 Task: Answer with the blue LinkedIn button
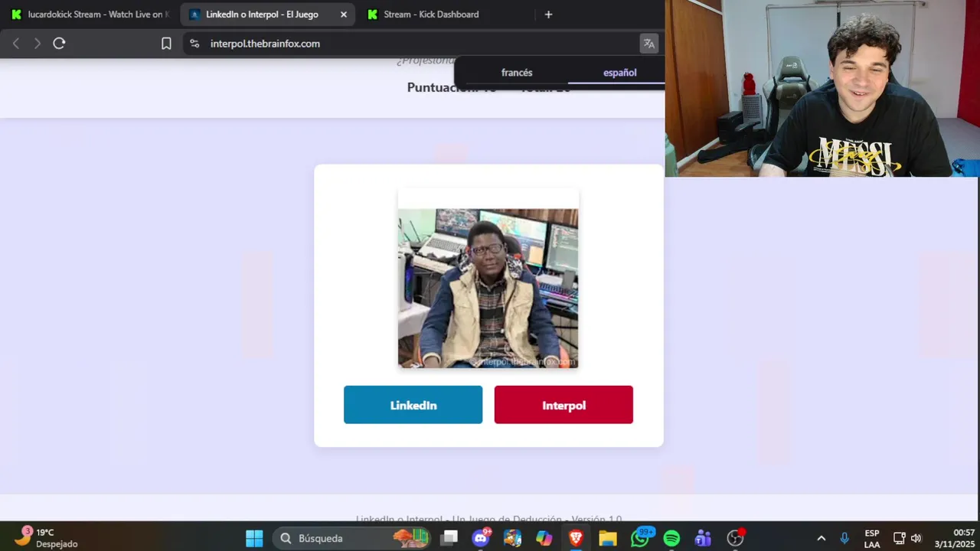pos(413,405)
